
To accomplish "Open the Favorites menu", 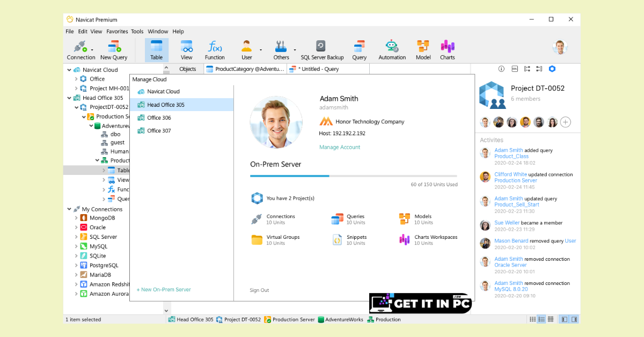I will click(117, 32).
